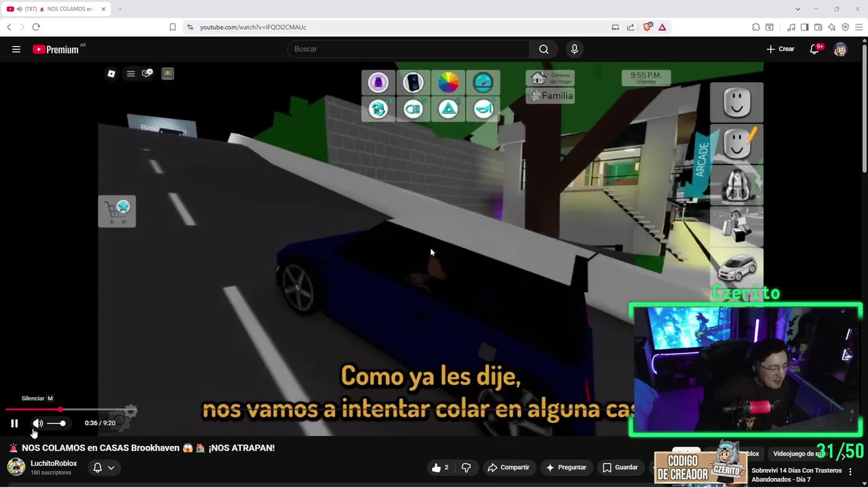Click the address bar showing youtube.com URL
Screen dimensions: 868x488
point(400,27)
